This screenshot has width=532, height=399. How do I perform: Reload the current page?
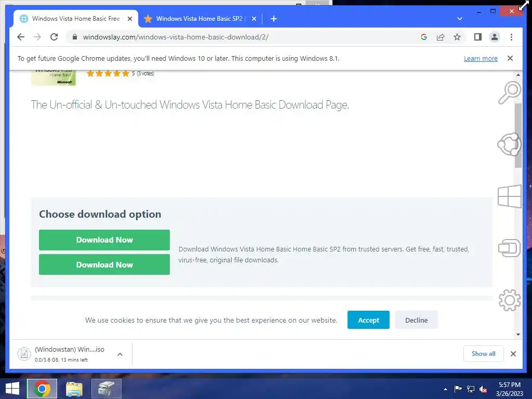(54, 37)
